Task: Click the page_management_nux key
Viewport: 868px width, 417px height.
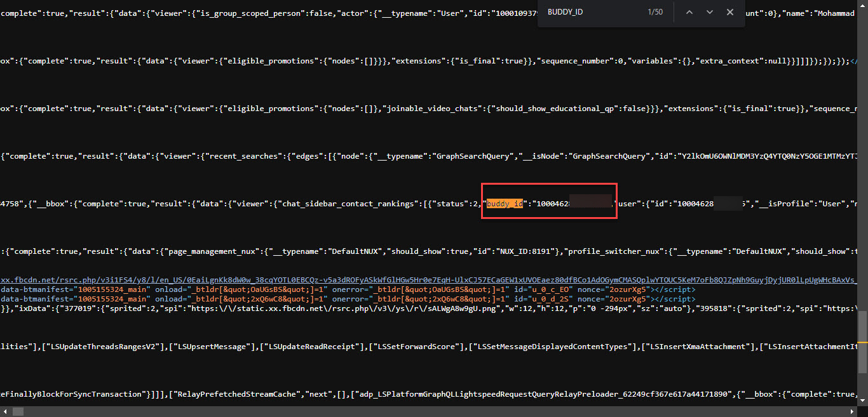Action: [x=213, y=251]
